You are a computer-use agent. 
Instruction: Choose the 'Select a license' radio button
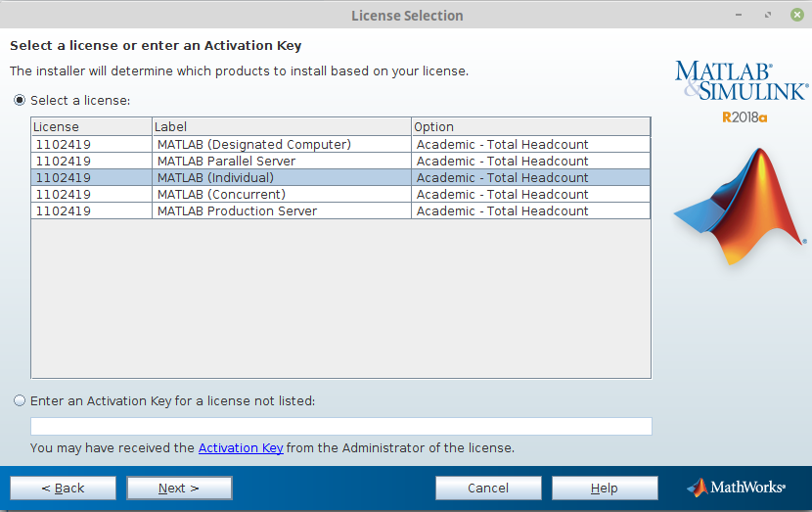[20, 101]
